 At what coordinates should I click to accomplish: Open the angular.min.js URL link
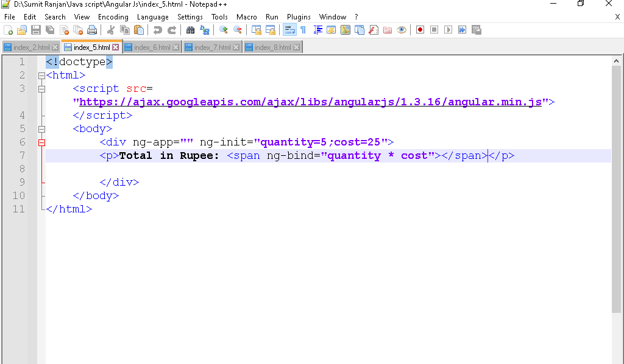click(x=310, y=102)
